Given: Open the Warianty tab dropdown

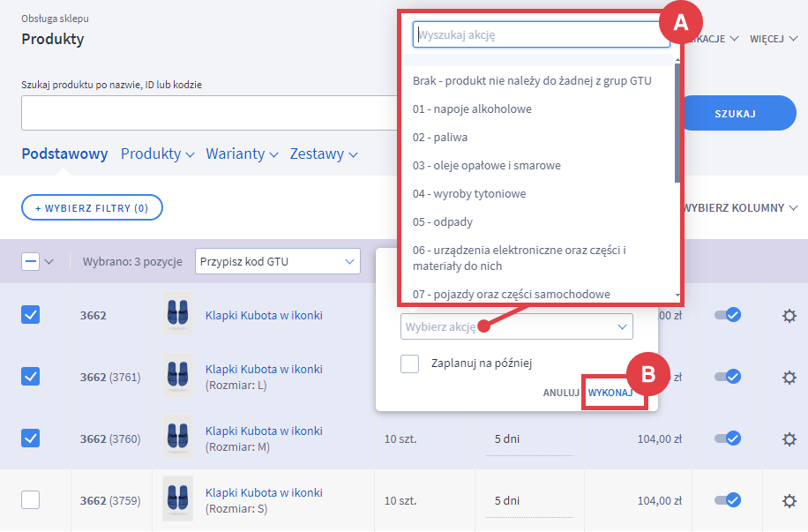Looking at the screenshot, I should point(242,154).
